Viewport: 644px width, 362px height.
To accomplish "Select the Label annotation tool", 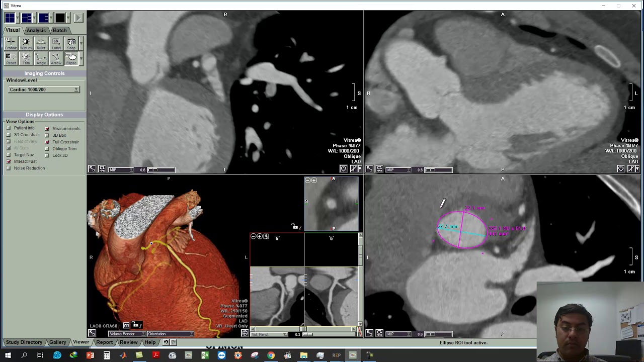I will click(56, 44).
